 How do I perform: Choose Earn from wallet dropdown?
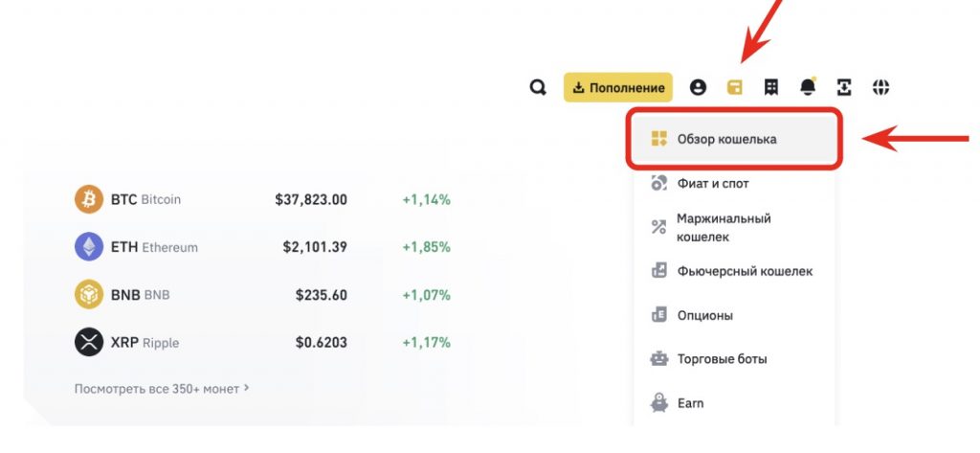(x=690, y=403)
